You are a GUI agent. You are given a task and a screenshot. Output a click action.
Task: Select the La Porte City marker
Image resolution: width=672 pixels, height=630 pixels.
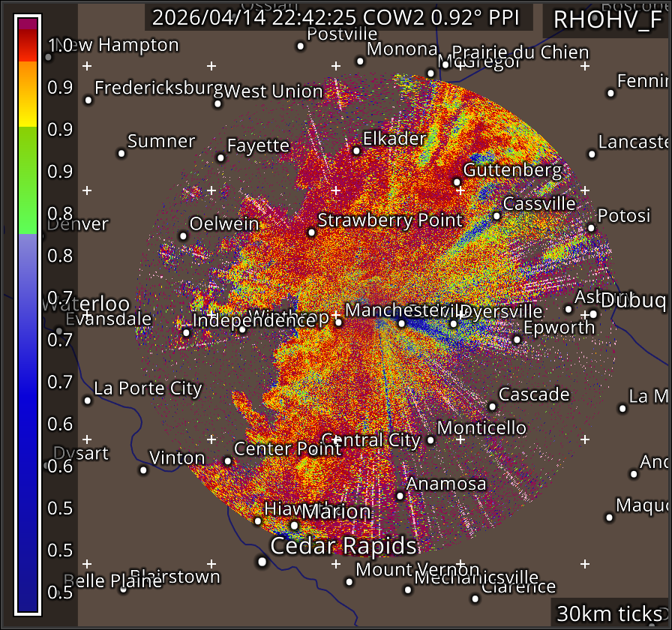pyautogui.click(x=88, y=400)
